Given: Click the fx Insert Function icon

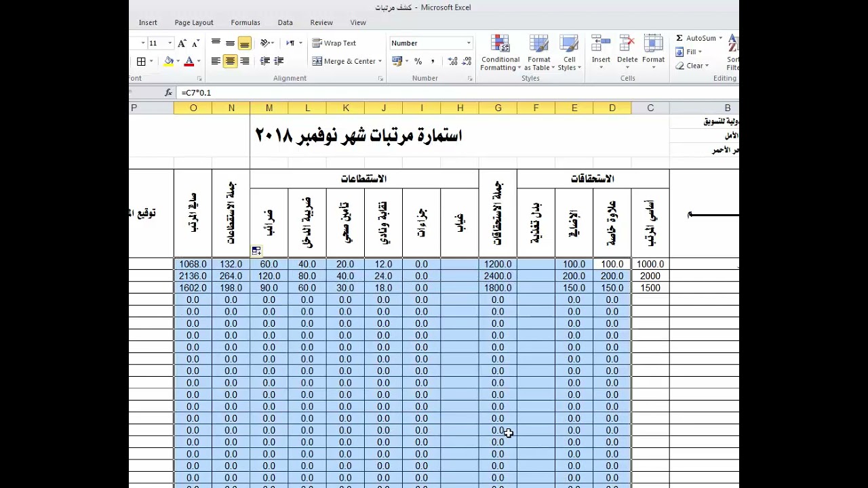Looking at the screenshot, I should pos(169,93).
